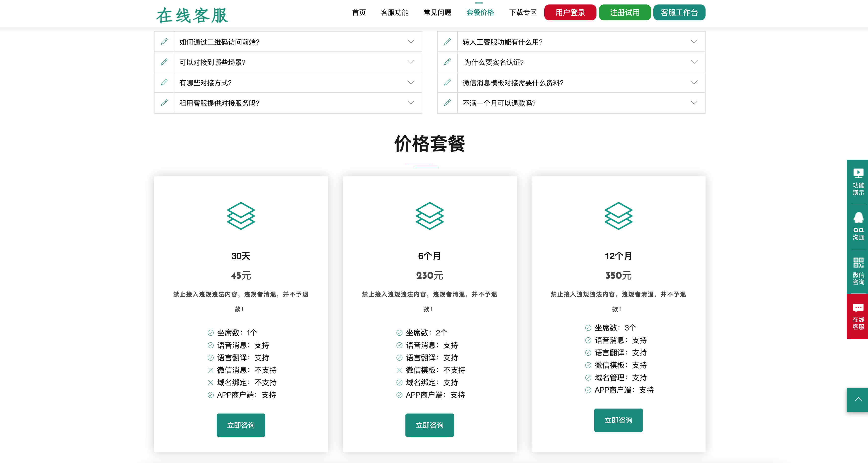The image size is (868, 463).
Task: Expand 转人工客服功能有什么用 chevron
Action: click(694, 42)
